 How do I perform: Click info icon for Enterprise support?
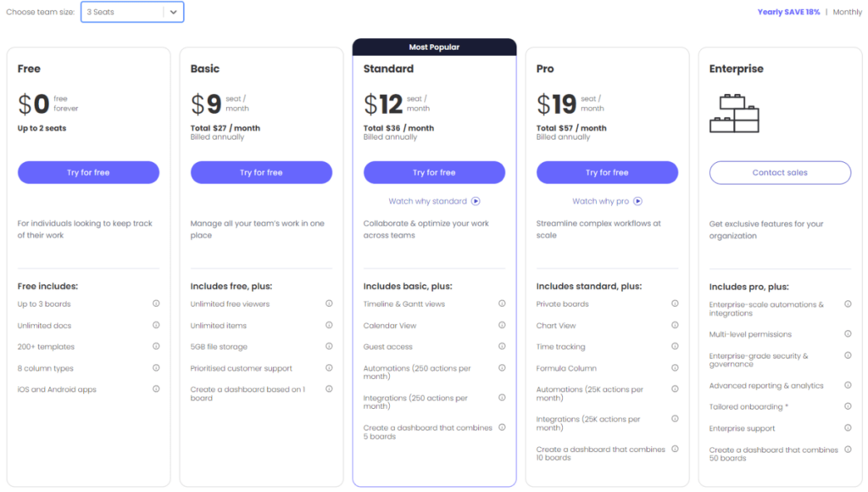coord(848,428)
